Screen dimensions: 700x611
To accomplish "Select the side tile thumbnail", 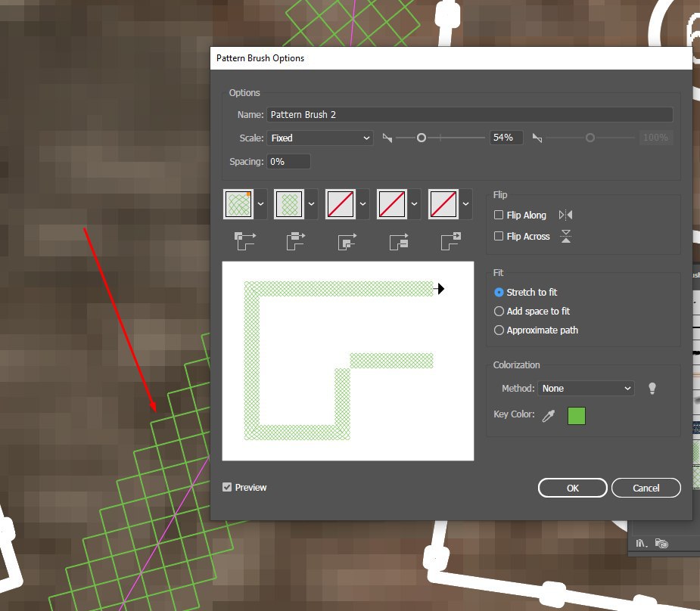I will [x=289, y=204].
